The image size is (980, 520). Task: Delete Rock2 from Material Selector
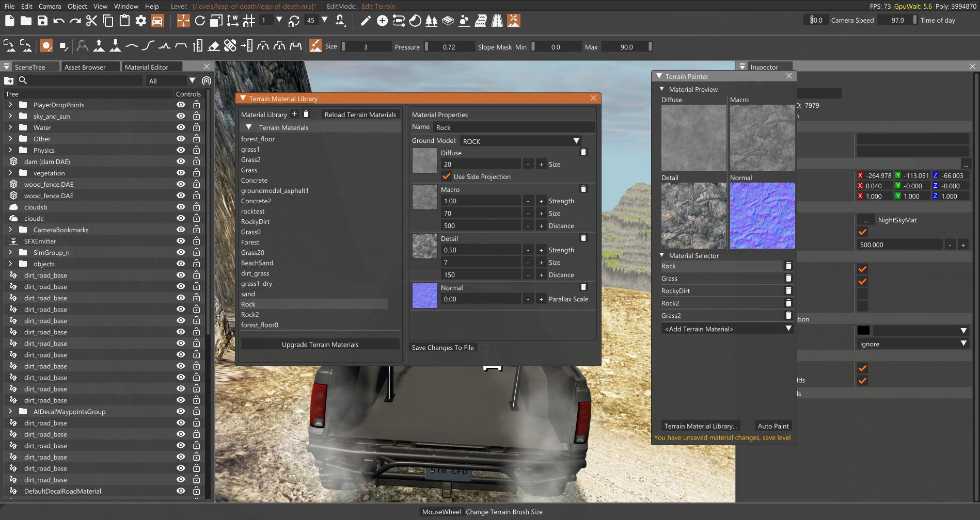[x=788, y=303]
